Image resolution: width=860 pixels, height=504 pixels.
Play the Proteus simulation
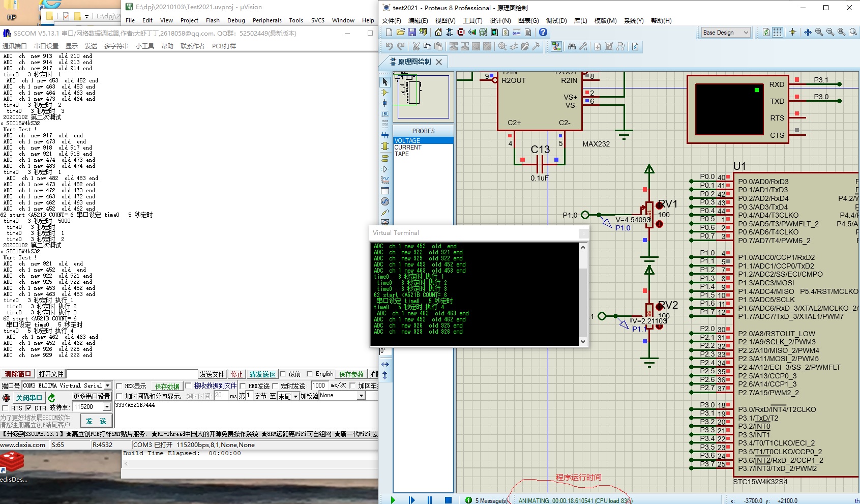coord(393,500)
